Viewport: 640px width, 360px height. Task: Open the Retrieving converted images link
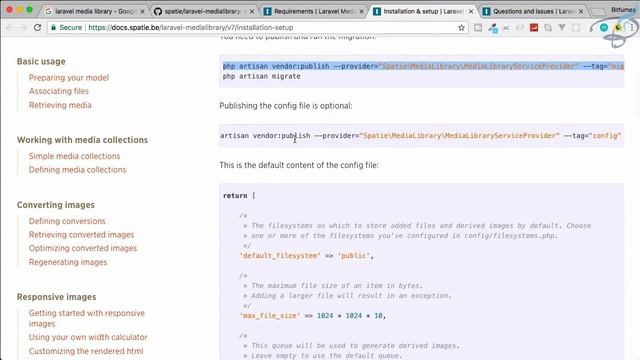(x=81, y=235)
